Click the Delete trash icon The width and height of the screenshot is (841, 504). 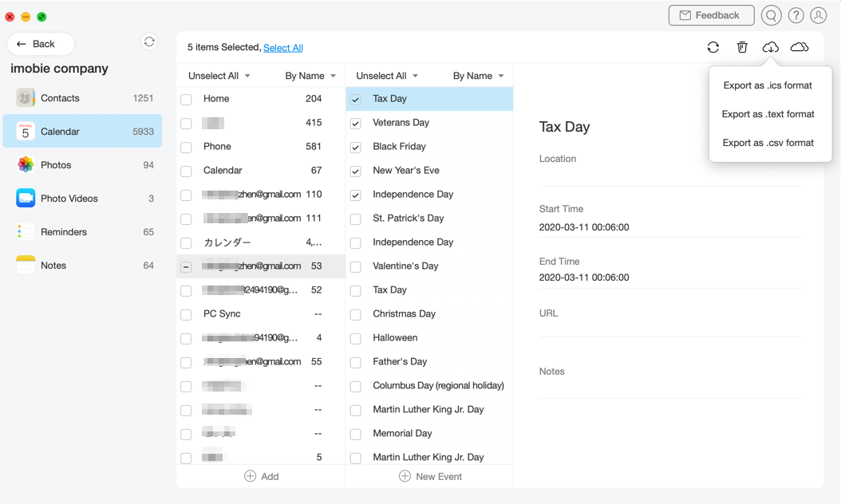(742, 47)
